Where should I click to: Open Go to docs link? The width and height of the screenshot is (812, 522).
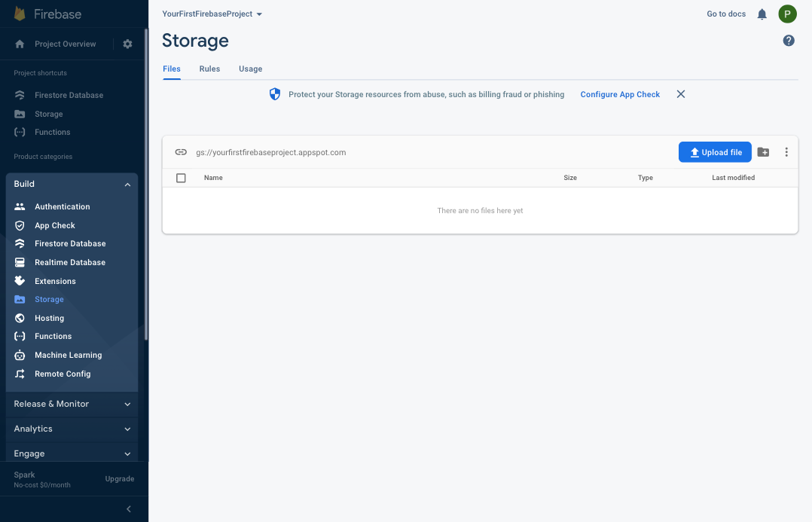(726, 14)
